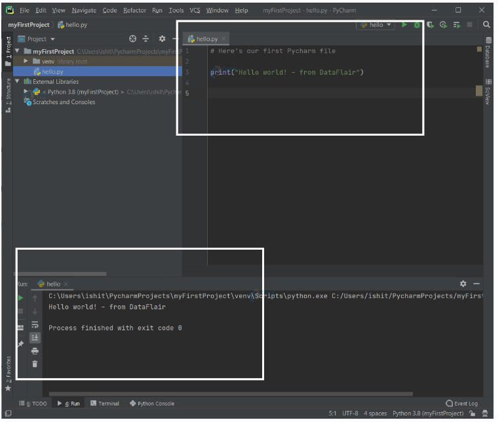Screen dimensions: 504x422
Task: Toggle soft-wrap in Run console
Action: [x=35, y=324]
